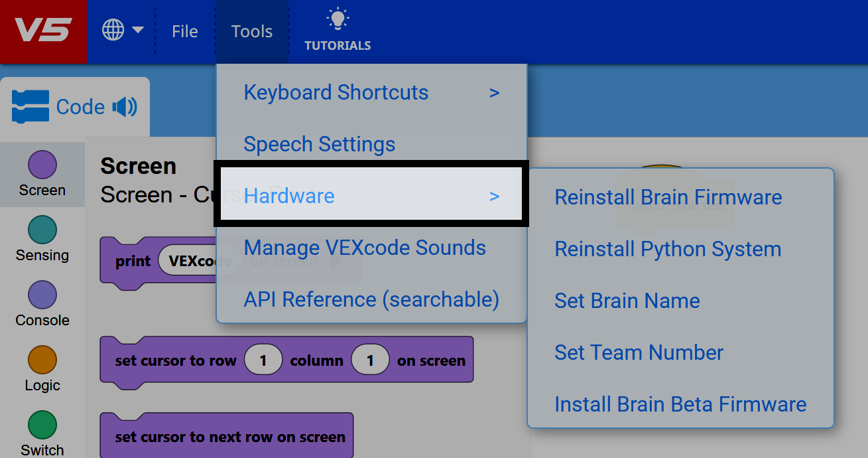Open the File menu
This screenshot has height=458, width=868.
click(184, 31)
